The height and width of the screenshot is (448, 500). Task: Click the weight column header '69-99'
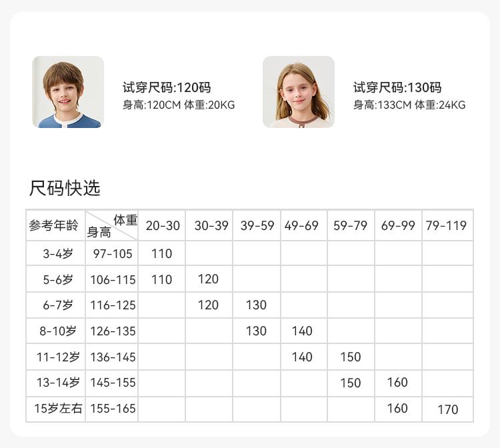[x=398, y=226]
